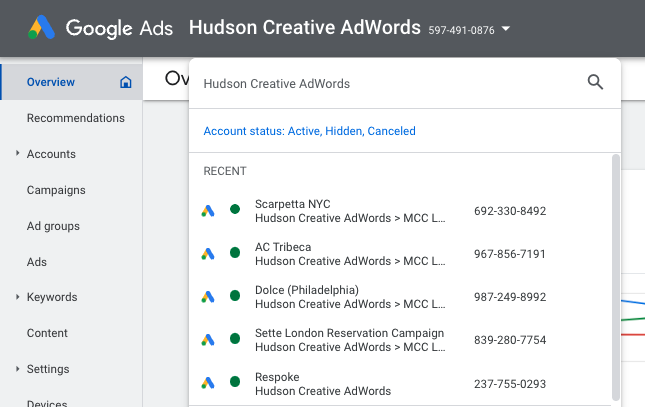
Task: Select the Scarpetta NYC account
Action: point(400,211)
